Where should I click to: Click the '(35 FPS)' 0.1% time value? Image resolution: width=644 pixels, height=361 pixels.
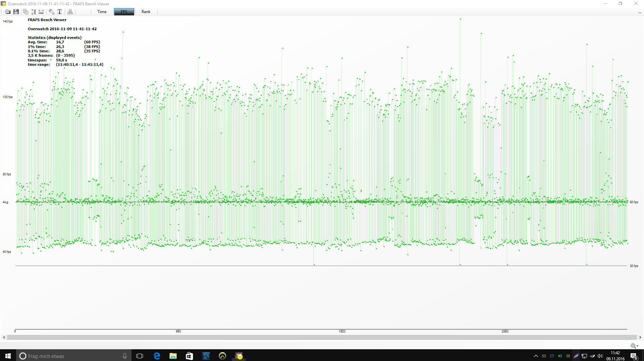(92, 51)
